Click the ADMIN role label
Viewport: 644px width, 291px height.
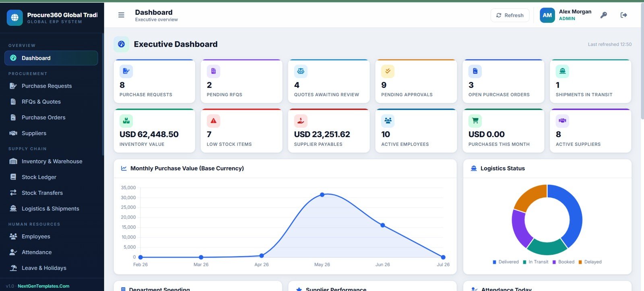click(567, 18)
